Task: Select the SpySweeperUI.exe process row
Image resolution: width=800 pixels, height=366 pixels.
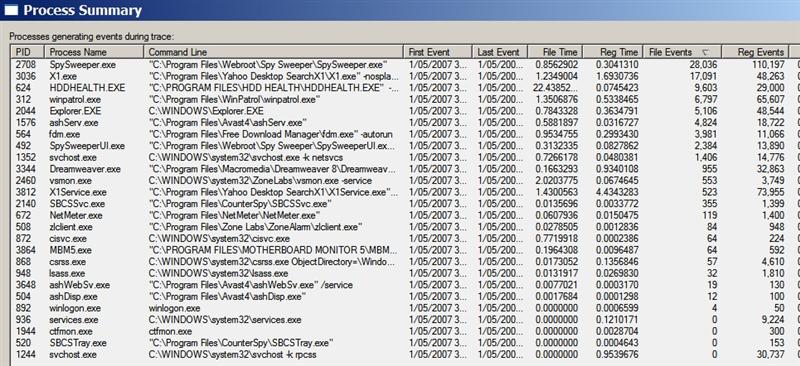Action: (405, 146)
